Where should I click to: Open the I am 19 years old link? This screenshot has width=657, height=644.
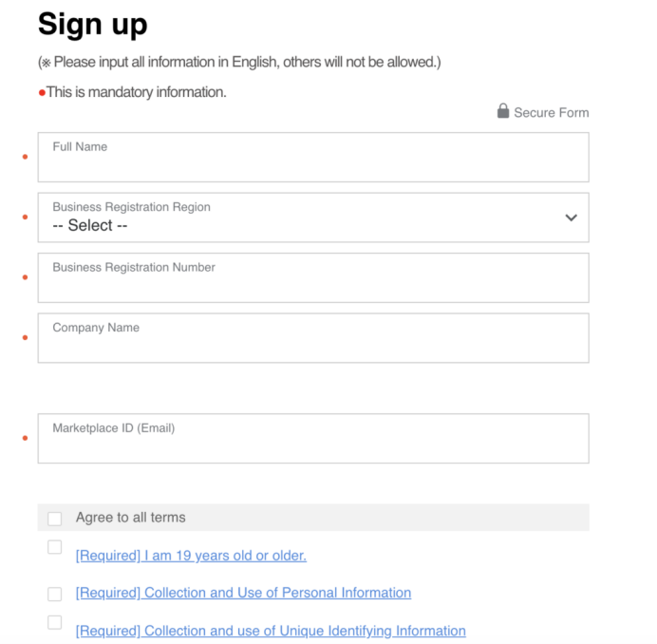(x=191, y=556)
